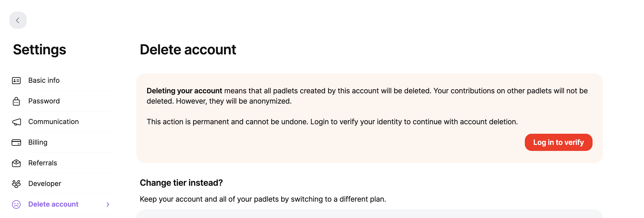Viewport: 644px width, 218px height.
Task: Click the Billing credit-card icon
Action: [x=16, y=142]
